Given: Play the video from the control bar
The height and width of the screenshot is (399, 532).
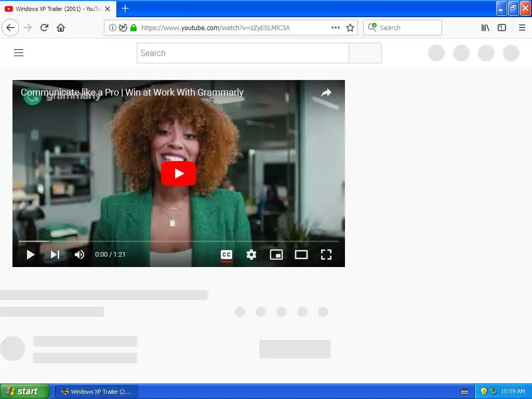Looking at the screenshot, I should [x=31, y=255].
